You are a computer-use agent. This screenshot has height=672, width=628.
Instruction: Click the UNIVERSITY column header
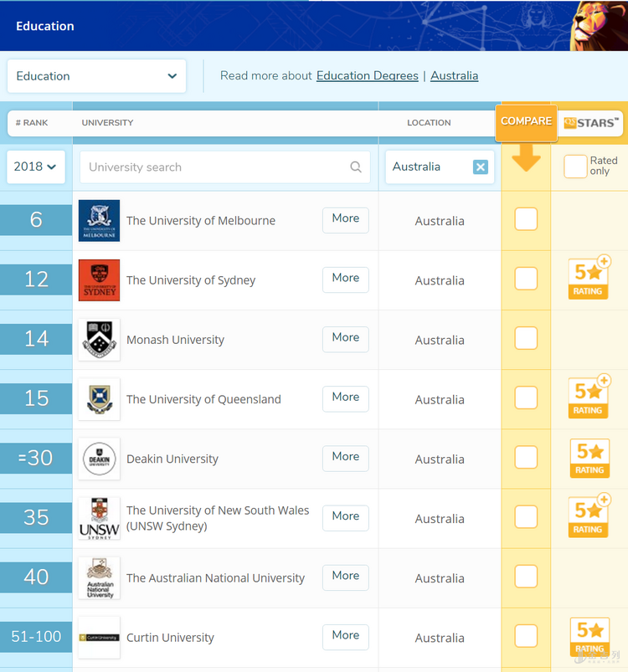(x=107, y=123)
